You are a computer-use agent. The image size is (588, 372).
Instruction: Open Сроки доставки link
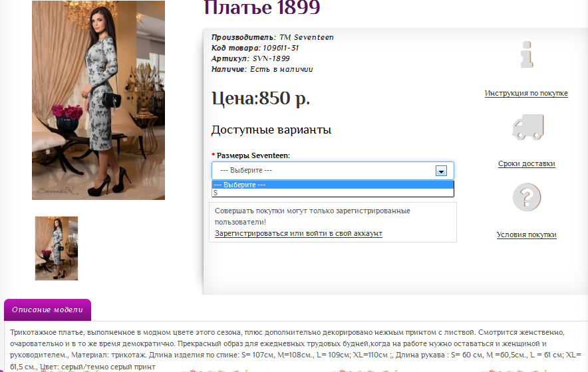tap(527, 163)
